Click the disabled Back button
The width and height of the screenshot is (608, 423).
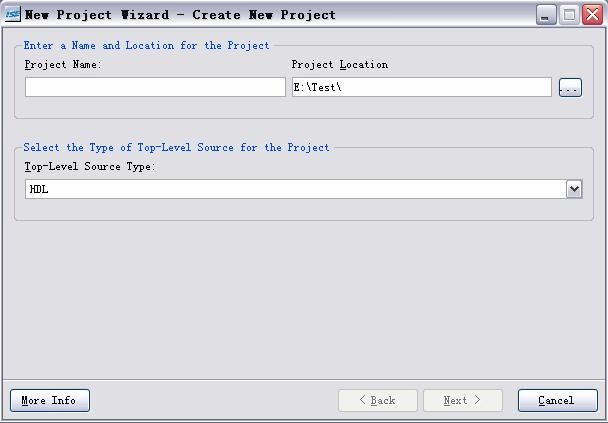point(378,401)
